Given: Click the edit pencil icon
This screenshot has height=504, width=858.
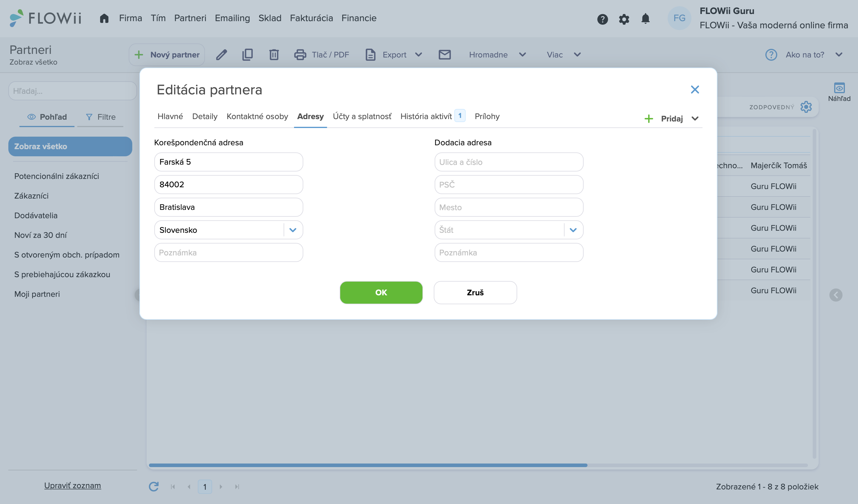Looking at the screenshot, I should [x=221, y=54].
